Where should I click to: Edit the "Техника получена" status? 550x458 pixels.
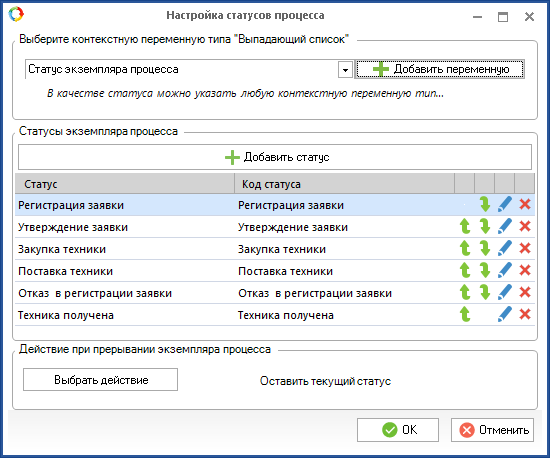pyautogui.click(x=505, y=315)
